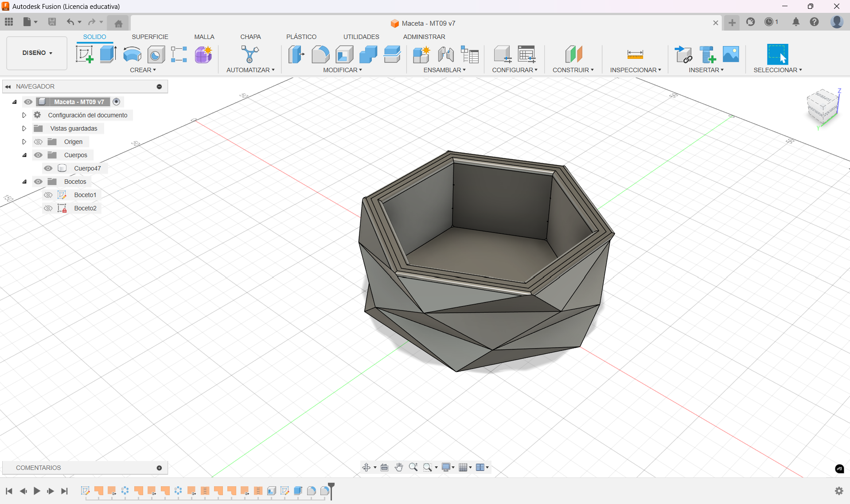
Task: Open the INSPECCIONAR dropdown menu
Action: coord(636,70)
